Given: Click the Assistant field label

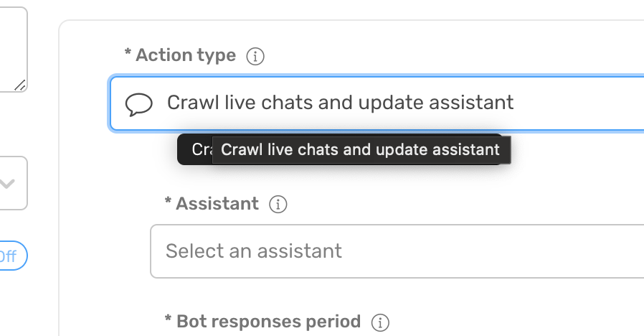Looking at the screenshot, I should [x=217, y=204].
